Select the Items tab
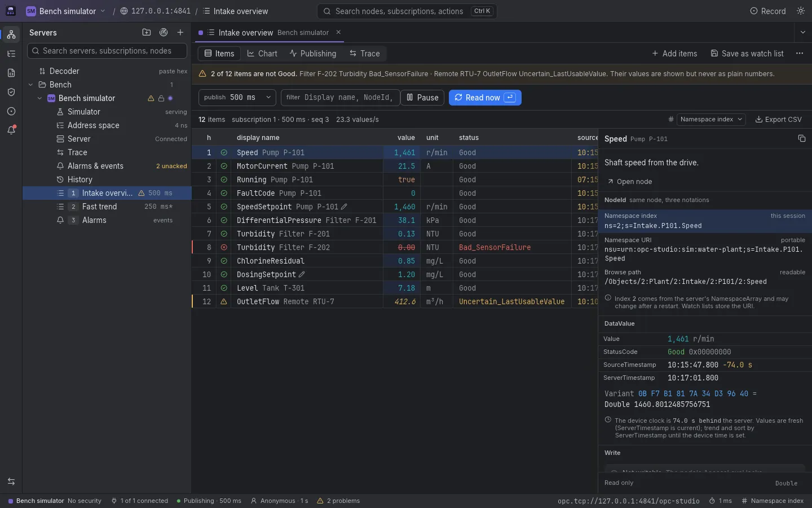 [219, 54]
